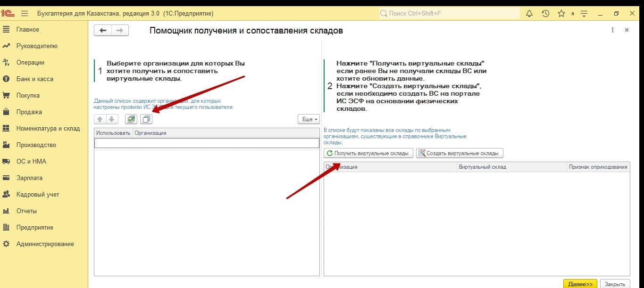
Task: Click the Закрыть button
Action: (615, 284)
